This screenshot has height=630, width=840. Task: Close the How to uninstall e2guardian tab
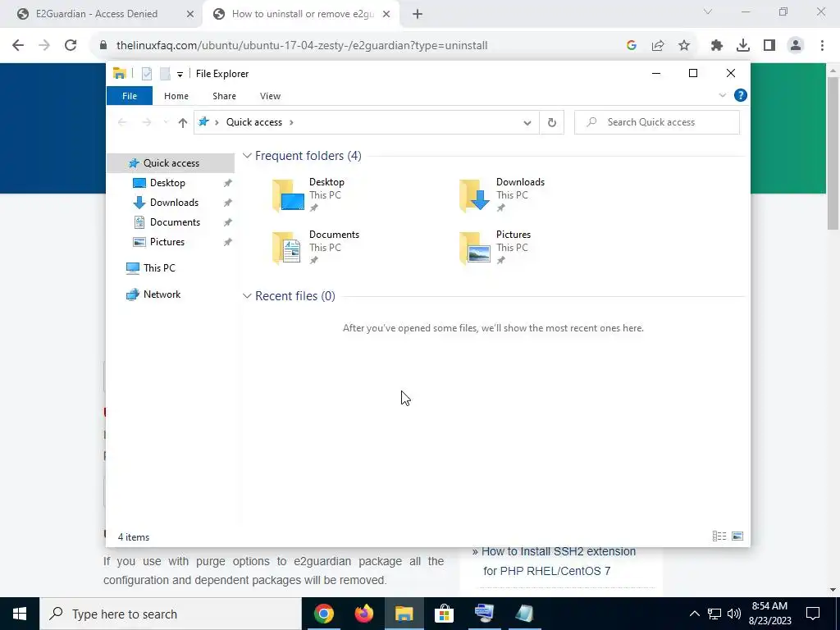click(x=386, y=14)
